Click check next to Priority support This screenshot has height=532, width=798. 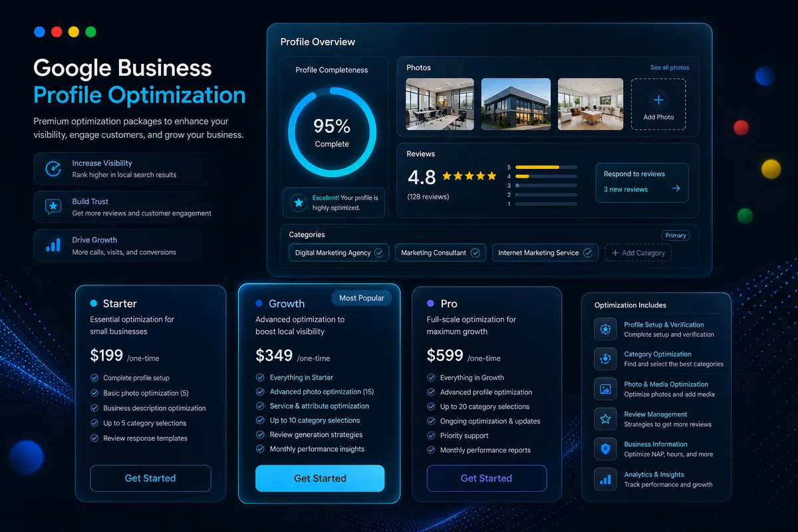point(431,436)
